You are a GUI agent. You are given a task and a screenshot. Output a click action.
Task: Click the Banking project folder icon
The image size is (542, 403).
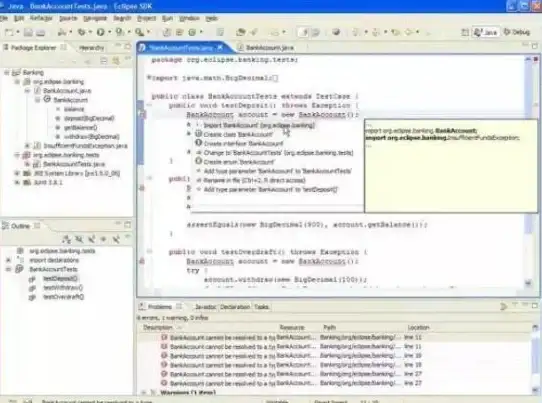pos(16,73)
